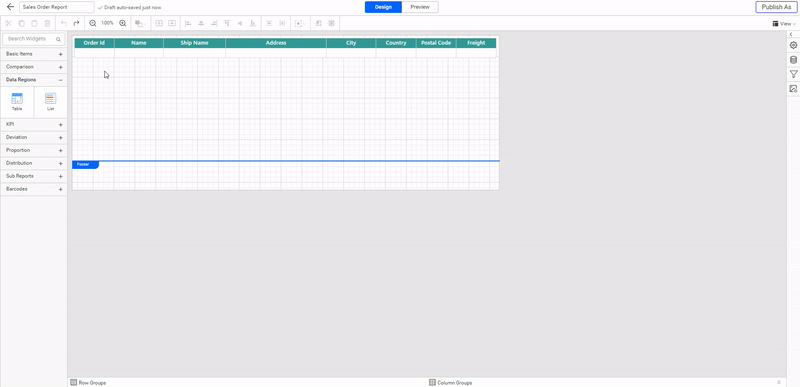The image size is (800, 387).
Task: Click the empty data cell under Address
Action: point(276,53)
